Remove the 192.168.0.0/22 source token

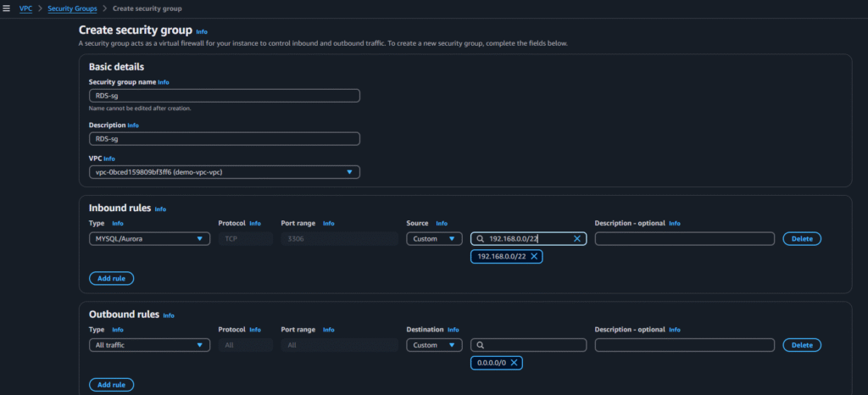coord(534,257)
